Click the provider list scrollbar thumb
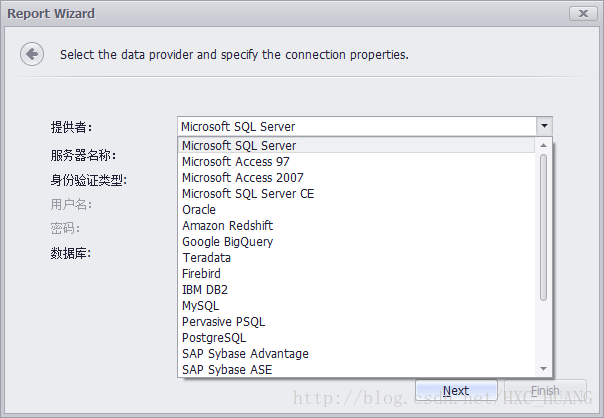 [x=544, y=227]
